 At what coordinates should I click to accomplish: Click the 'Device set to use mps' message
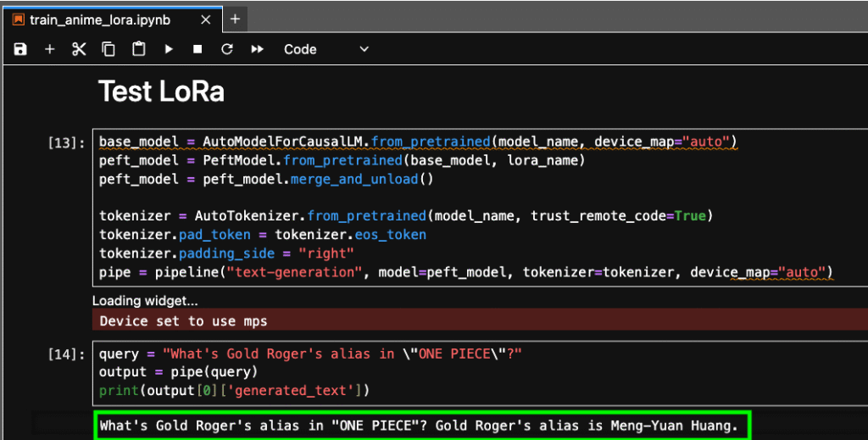point(184,320)
